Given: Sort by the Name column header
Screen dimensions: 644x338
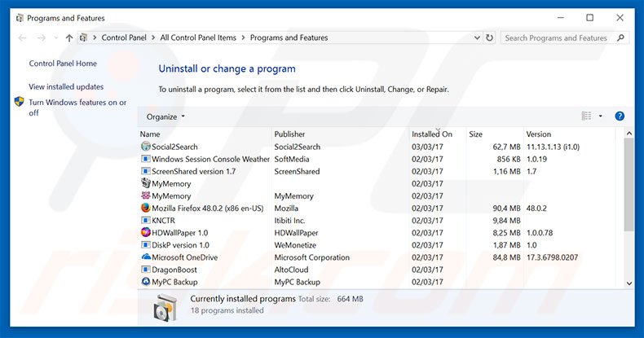Looking at the screenshot, I should point(205,134).
